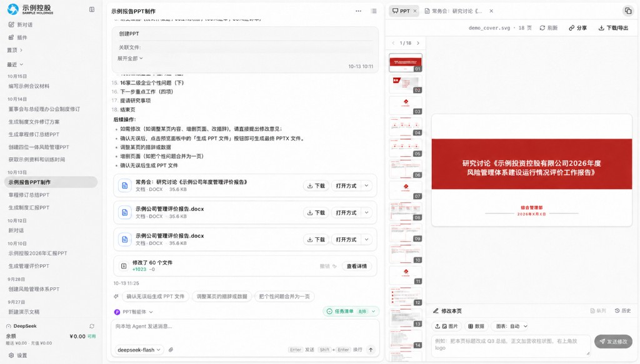Open the PPT智能体 agent selector
Viewport: 640px width, 364px height.
[x=134, y=312]
